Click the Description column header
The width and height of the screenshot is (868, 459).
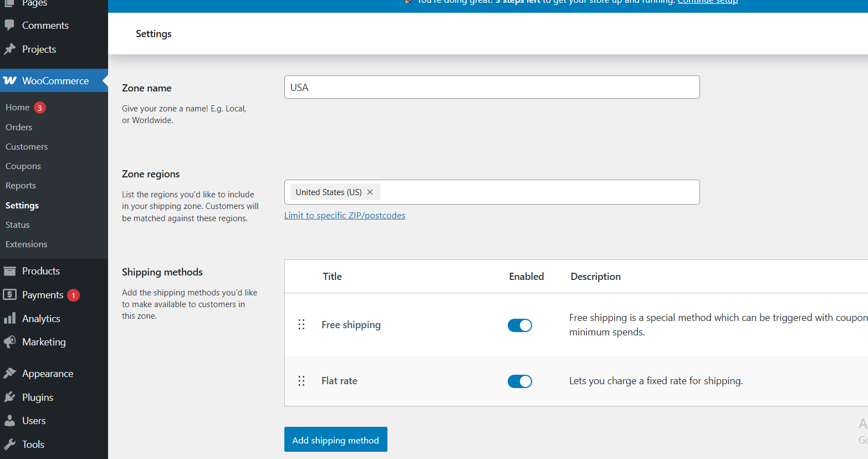(x=596, y=277)
